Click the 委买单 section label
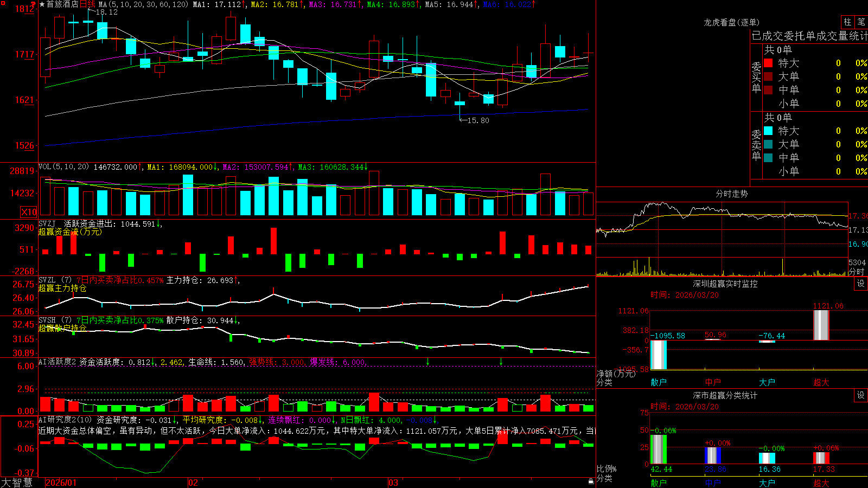 pyautogui.click(x=756, y=78)
